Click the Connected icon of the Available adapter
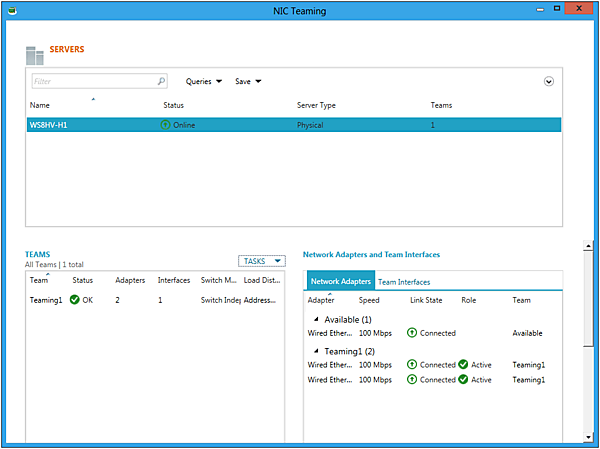 point(412,333)
